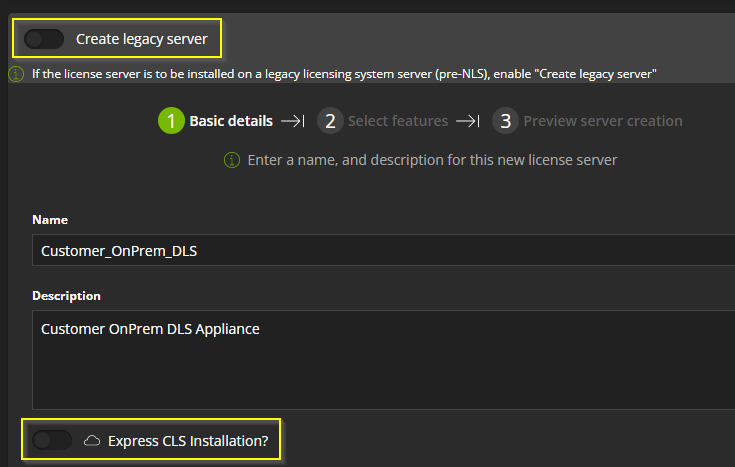Click the 'Enter a name, and description' hint text

pyautogui.click(x=432, y=160)
